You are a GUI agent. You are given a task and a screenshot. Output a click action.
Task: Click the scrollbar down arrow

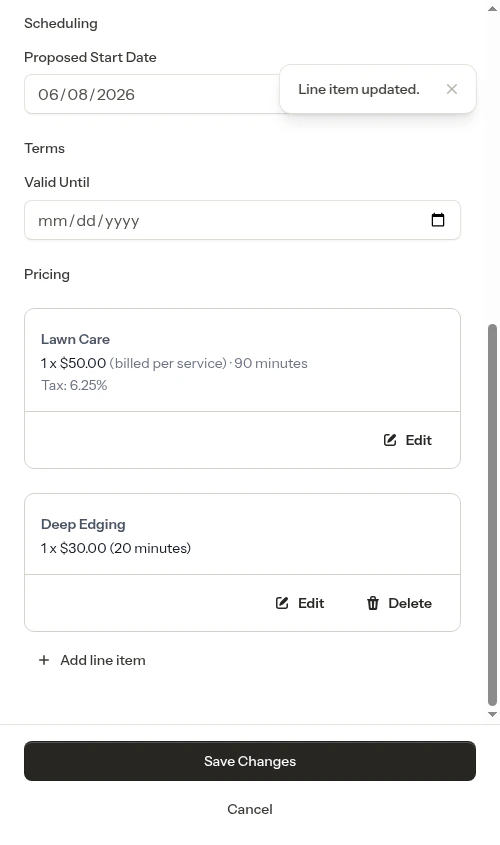[x=492, y=714]
